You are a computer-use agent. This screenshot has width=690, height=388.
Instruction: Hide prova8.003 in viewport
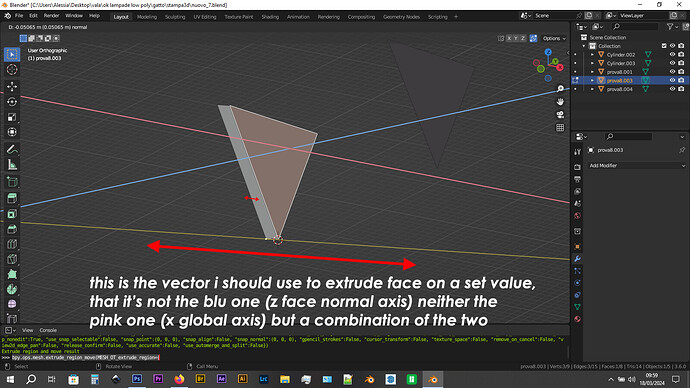click(672, 81)
